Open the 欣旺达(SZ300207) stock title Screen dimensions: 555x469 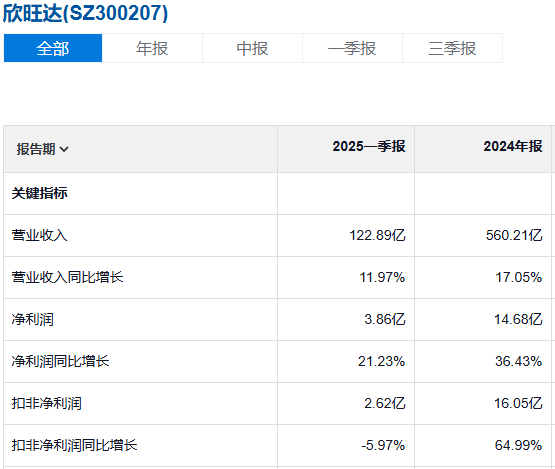click(85, 13)
